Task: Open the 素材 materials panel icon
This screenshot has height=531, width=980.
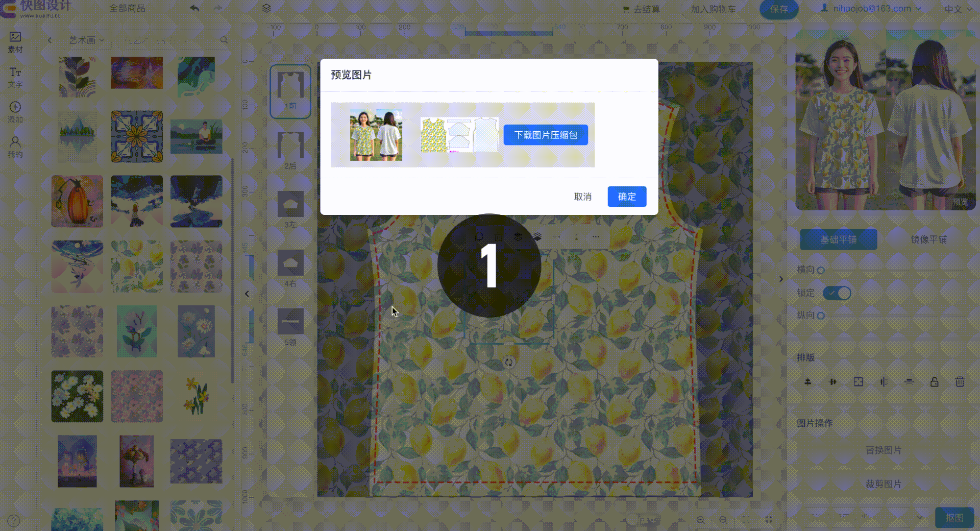Action: point(15,42)
